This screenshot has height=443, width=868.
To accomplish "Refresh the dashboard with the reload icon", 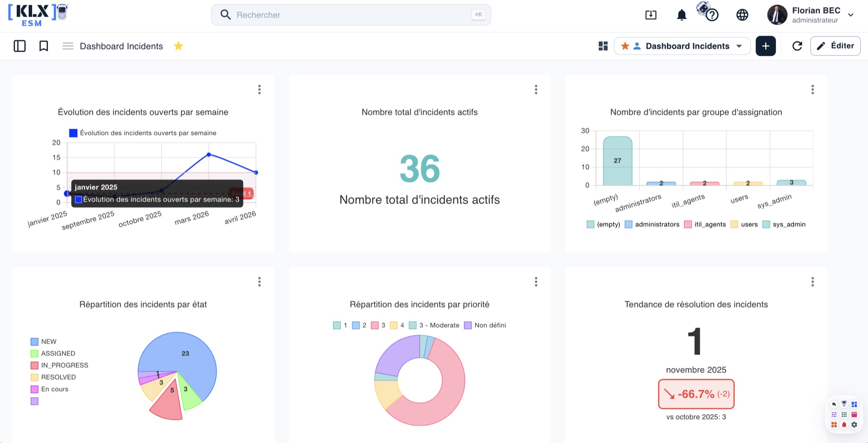I will click(797, 46).
